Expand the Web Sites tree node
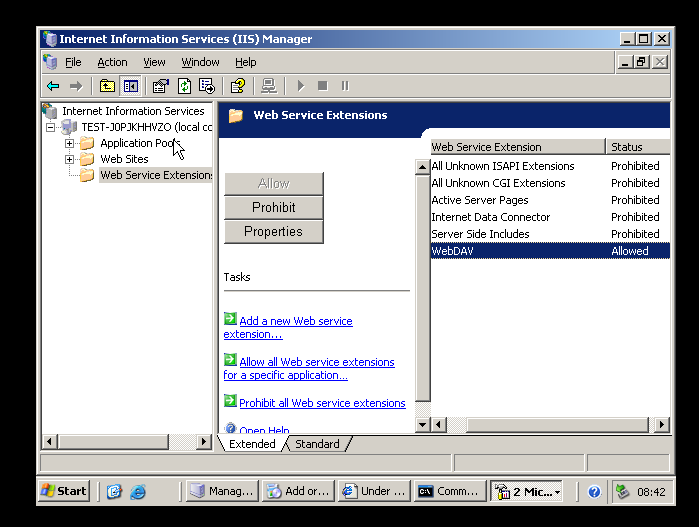 [69, 160]
